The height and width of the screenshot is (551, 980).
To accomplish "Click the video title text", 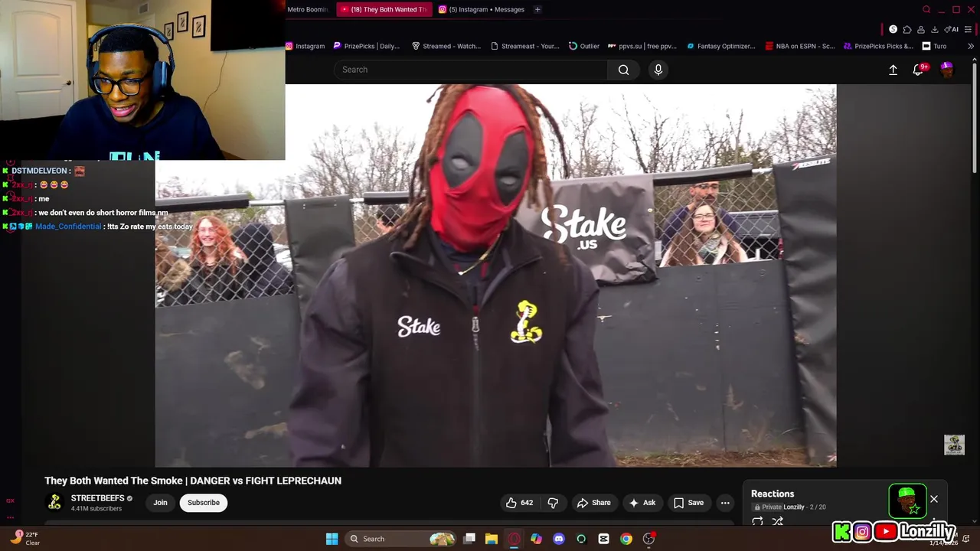I will coord(193,481).
